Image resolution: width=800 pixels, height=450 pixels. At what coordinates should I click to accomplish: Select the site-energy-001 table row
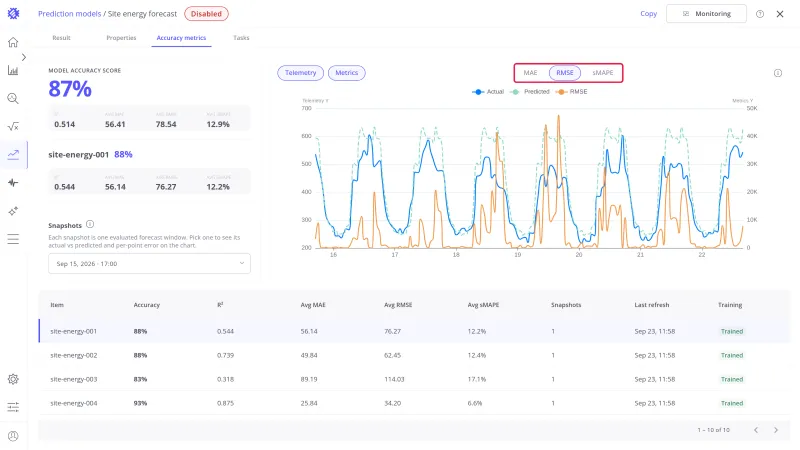click(414, 331)
